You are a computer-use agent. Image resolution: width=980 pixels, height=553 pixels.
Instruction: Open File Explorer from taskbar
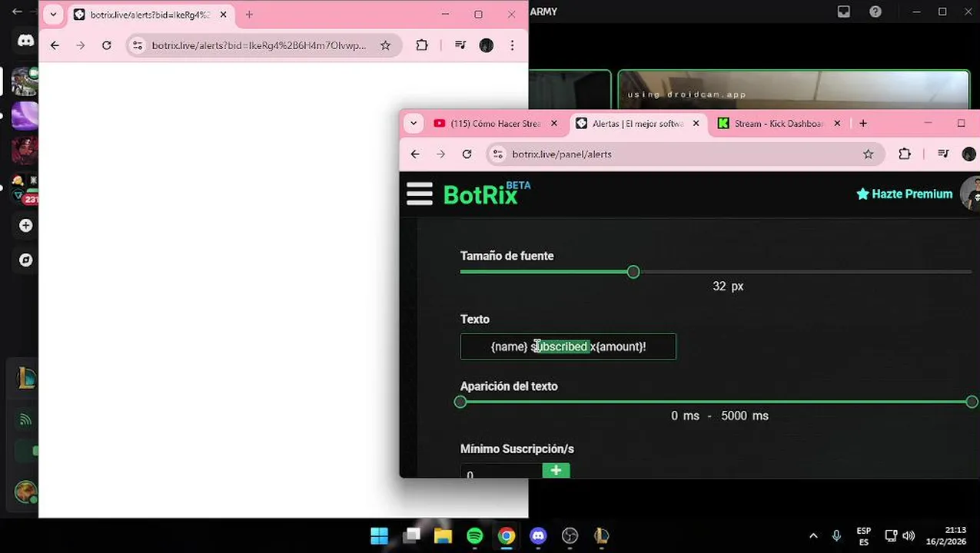point(443,535)
